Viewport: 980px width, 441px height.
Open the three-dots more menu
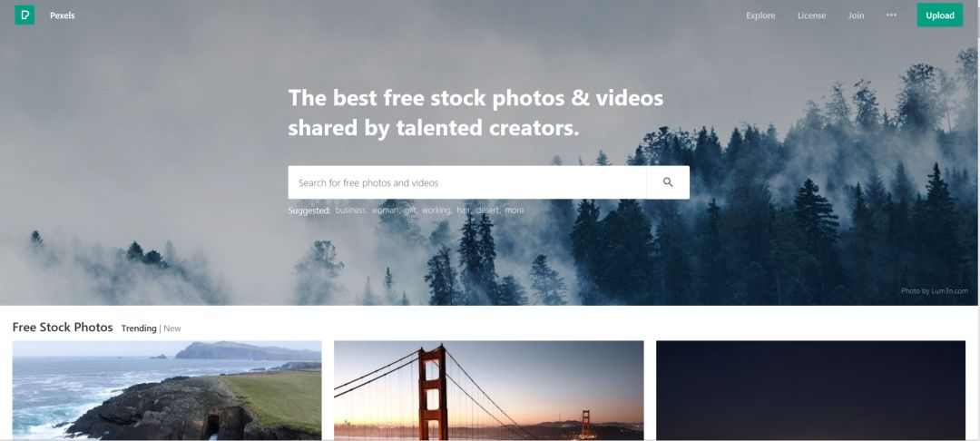[891, 15]
